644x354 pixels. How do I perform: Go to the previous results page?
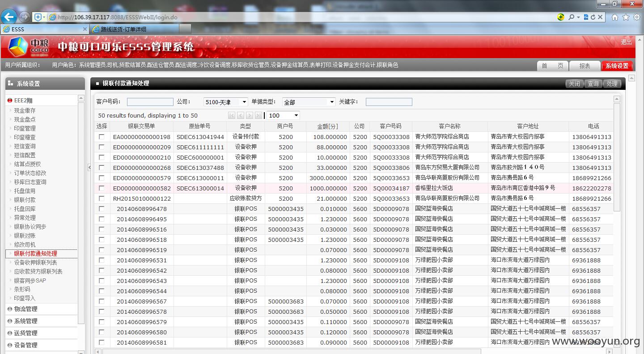coord(241,115)
